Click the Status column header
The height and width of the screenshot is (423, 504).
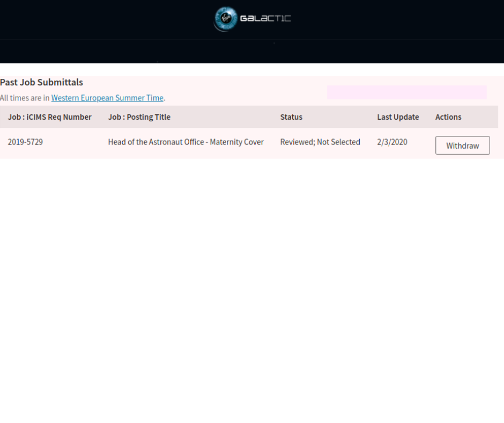291,117
